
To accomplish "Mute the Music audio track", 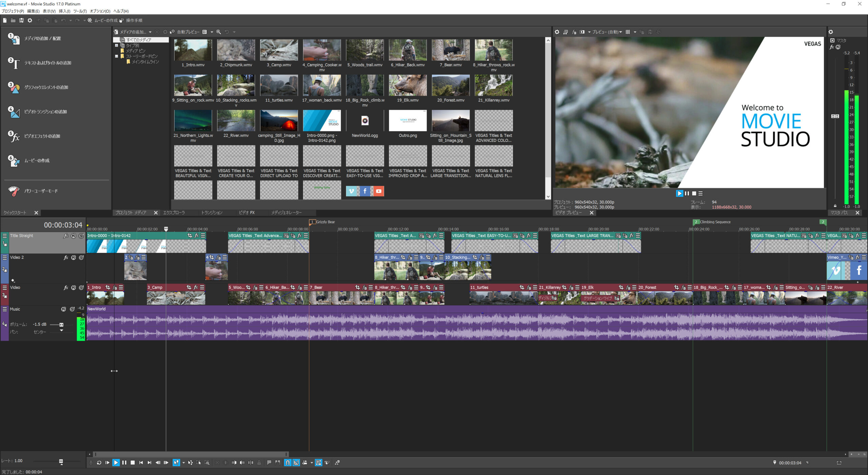I will pos(63,309).
